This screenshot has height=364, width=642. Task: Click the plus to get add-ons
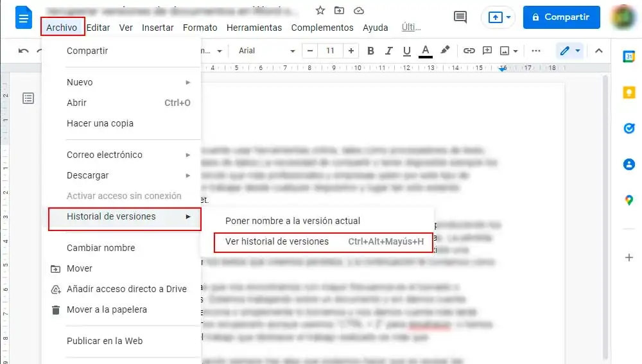click(629, 257)
